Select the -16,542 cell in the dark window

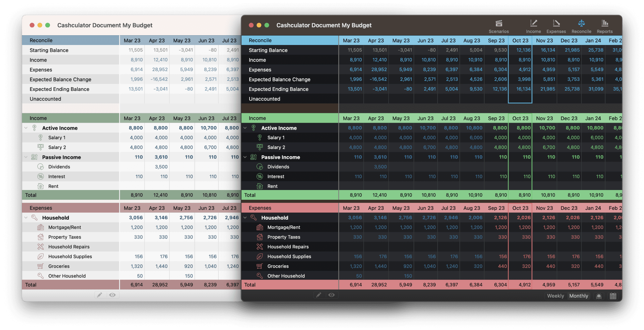pyautogui.click(x=376, y=79)
